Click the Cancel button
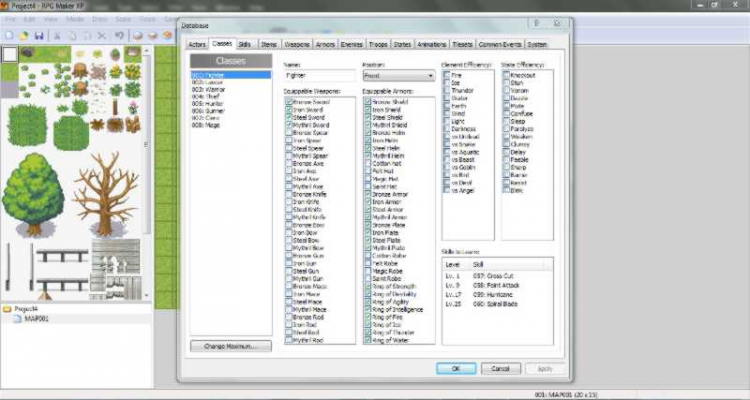Screen dimensions: 750x400 pyautogui.click(x=500, y=368)
